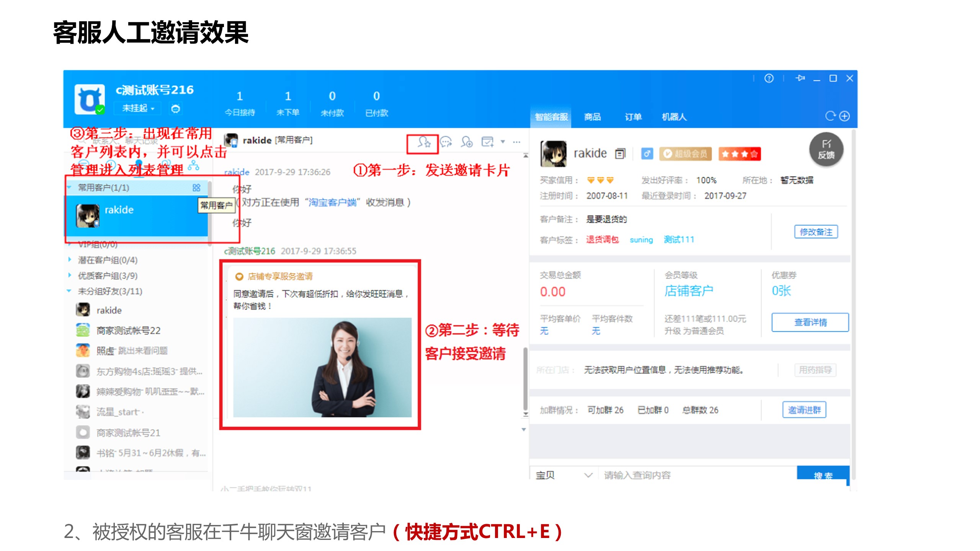Click the 请输入查询内容 search field
This screenshot has height=551, width=980.
click(x=697, y=475)
